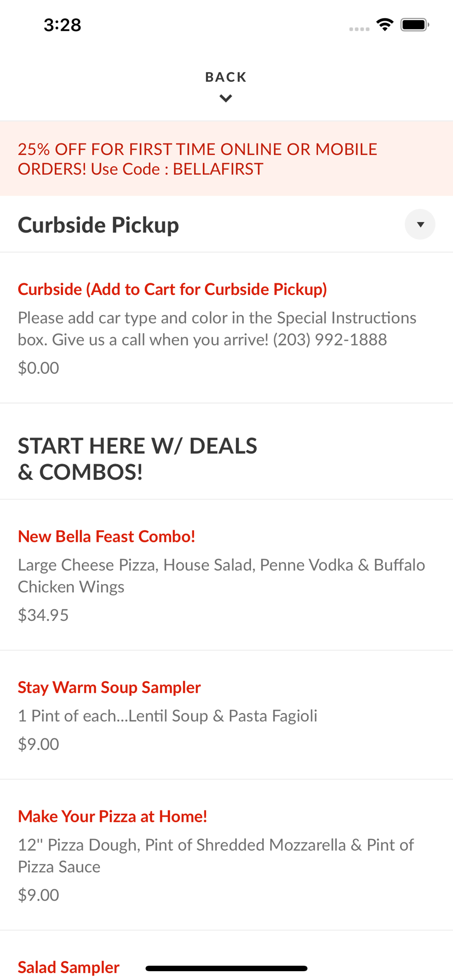
Task: Tap the $34.95 combo price
Action: (x=43, y=615)
